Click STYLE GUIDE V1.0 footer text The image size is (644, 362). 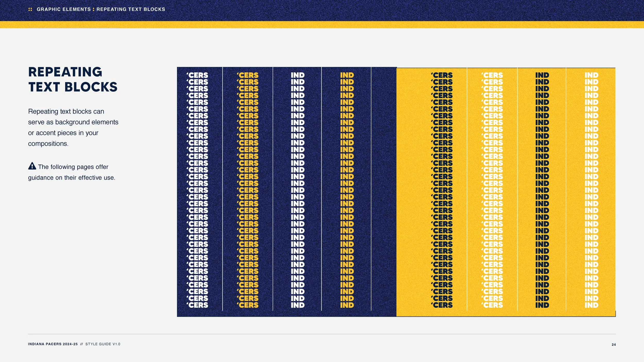point(103,344)
